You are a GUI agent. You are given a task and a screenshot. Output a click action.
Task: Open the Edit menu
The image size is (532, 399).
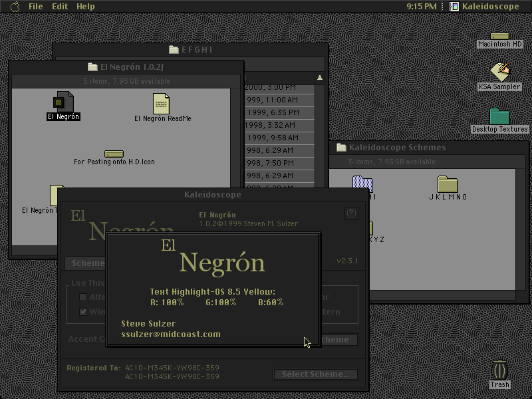tap(60, 7)
